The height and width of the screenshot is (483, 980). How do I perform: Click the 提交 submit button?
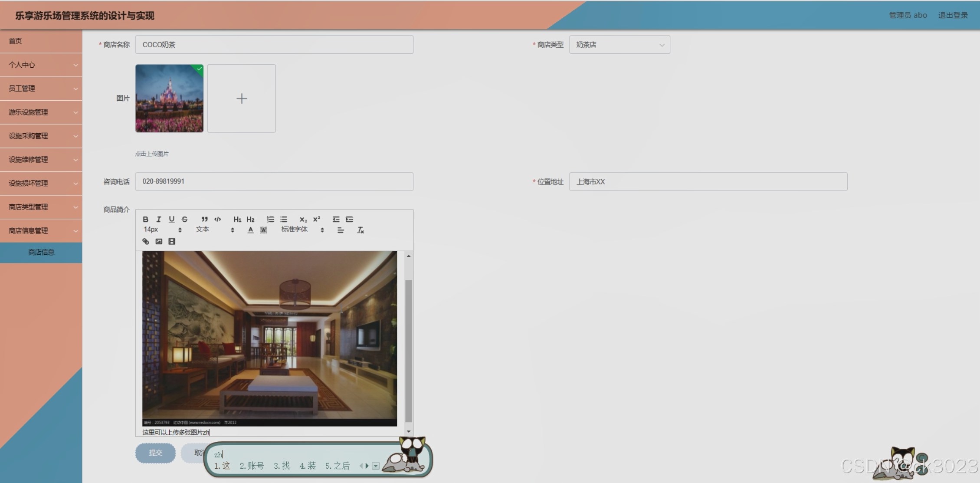tap(155, 453)
